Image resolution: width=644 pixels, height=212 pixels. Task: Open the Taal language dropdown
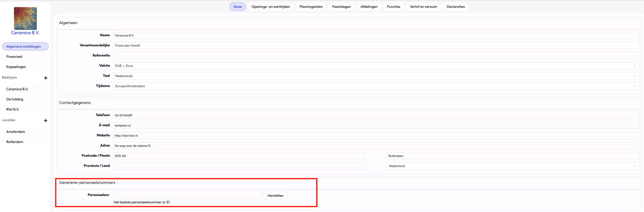pos(376,76)
